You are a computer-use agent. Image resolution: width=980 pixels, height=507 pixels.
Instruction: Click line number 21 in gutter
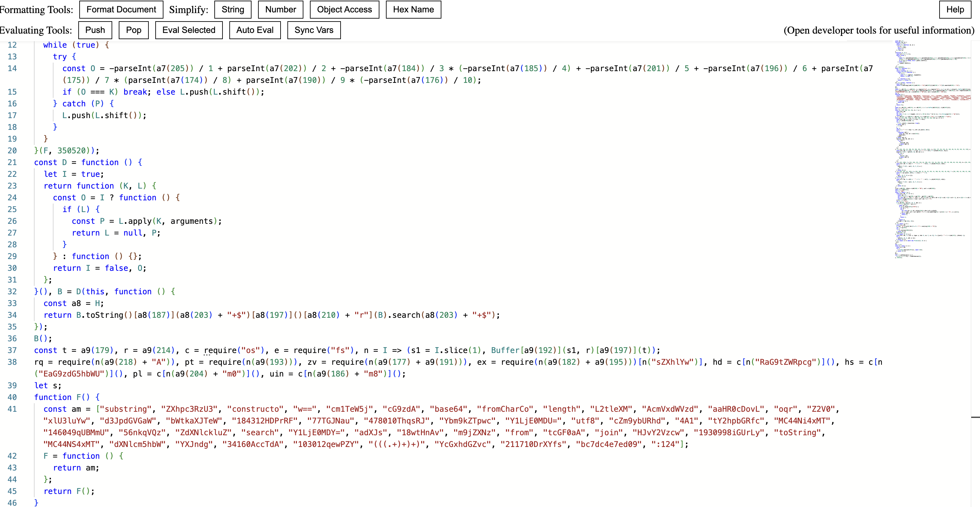point(12,162)
